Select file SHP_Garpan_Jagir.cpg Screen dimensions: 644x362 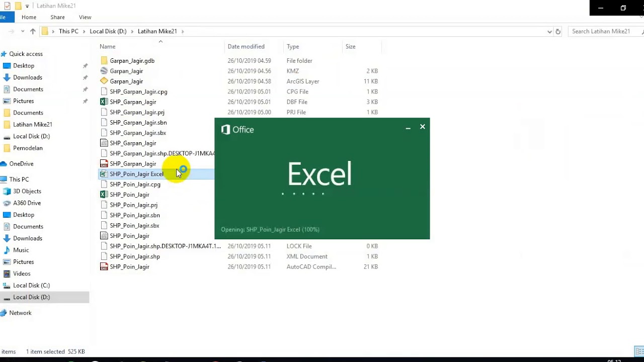(x=138, y=92)
